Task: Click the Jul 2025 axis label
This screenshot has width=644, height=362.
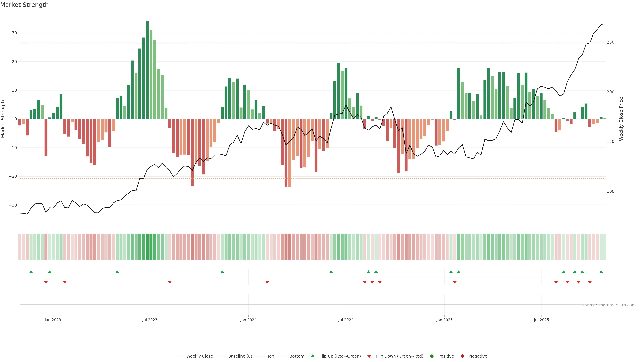Action: coord(541,320)
